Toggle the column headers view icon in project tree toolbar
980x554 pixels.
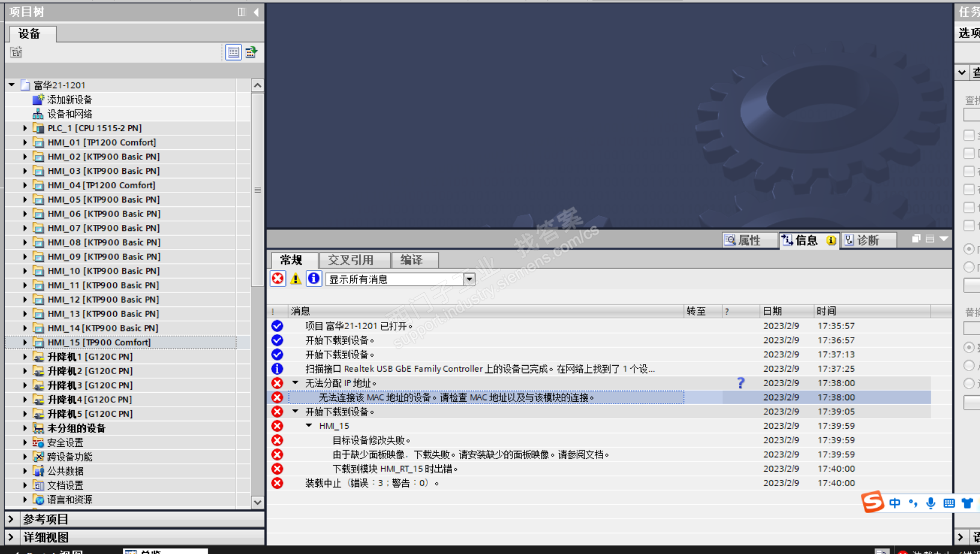point(234,52)
